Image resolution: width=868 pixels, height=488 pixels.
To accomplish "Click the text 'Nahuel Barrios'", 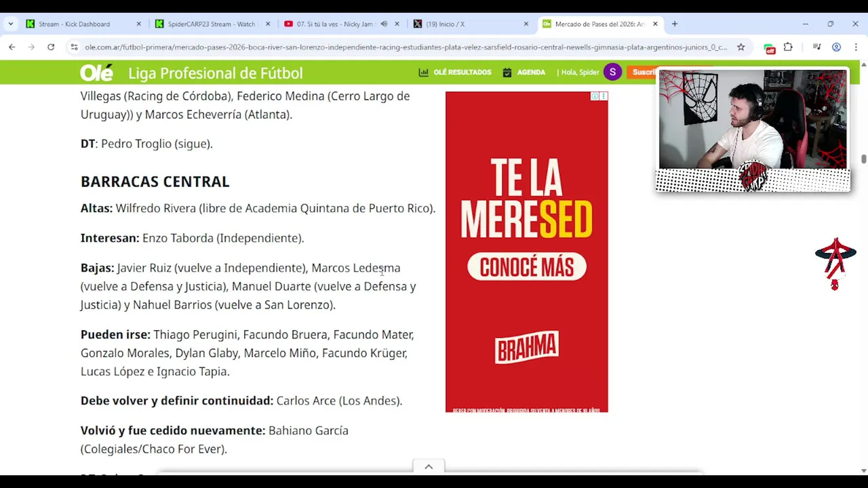I will coord(172,305).
